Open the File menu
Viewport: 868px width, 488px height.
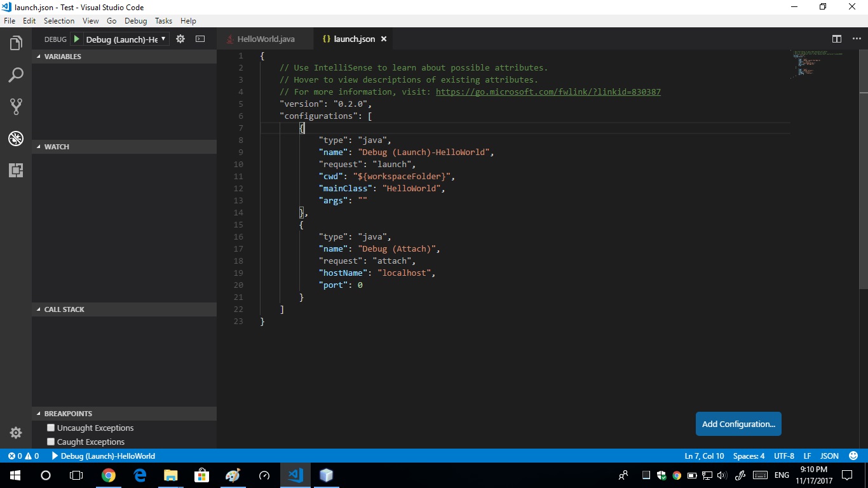[10, 21]
